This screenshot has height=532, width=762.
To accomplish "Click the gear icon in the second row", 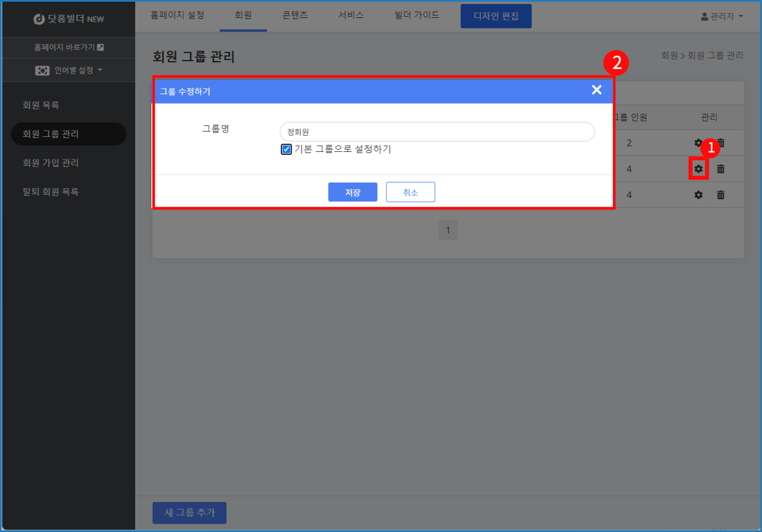I will point(698,169).
